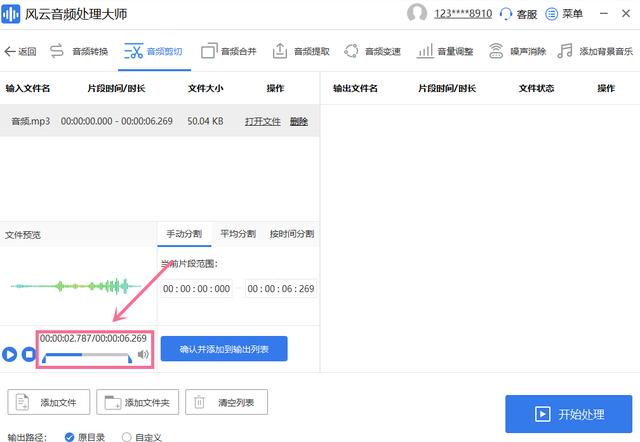Image resolution: width=640 pixels, height=442 pixels.
Task: Select the 音频变速 speed change tool
Action: [372, 51]
